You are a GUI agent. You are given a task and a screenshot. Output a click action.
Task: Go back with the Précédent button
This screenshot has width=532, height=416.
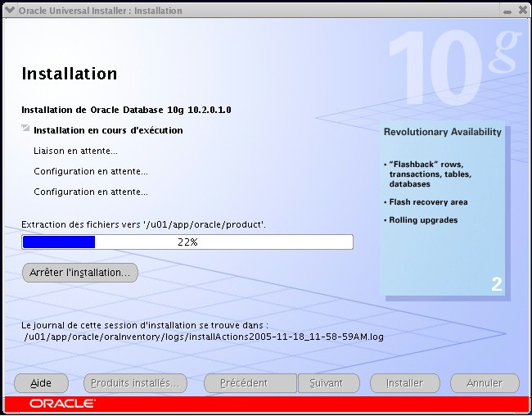coord(250,383)
